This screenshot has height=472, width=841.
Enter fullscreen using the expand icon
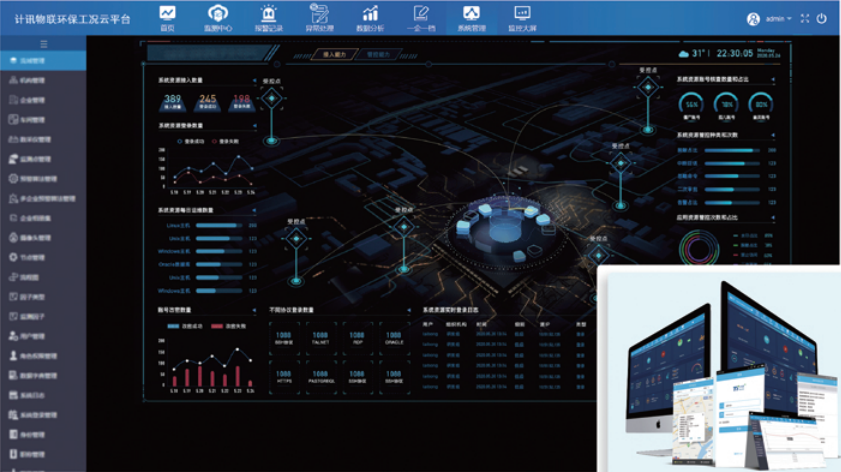(805, 19)
